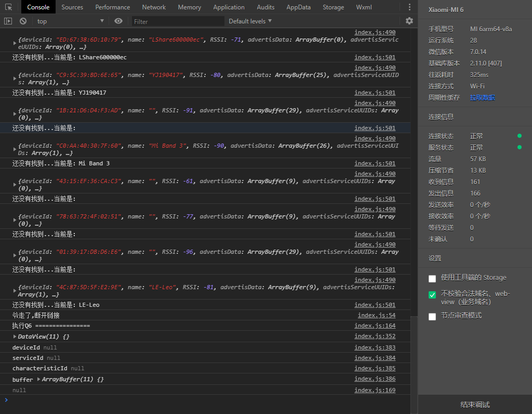
Task: Open the Default levels dropdown
Action: click(x=250, y=21)
